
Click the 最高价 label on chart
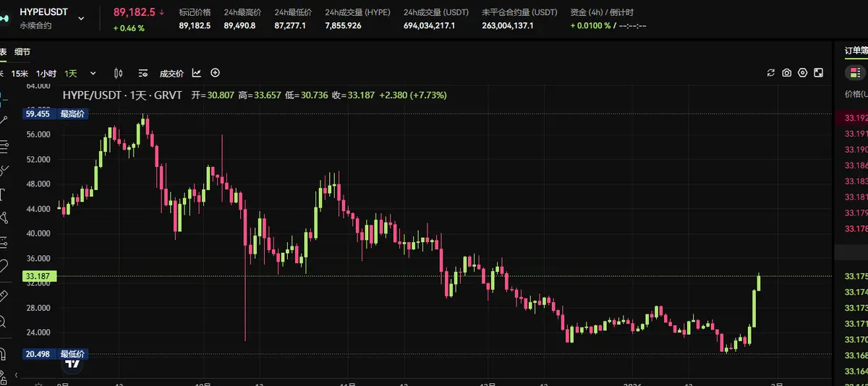pyautogui.click(x=72, y=113)
